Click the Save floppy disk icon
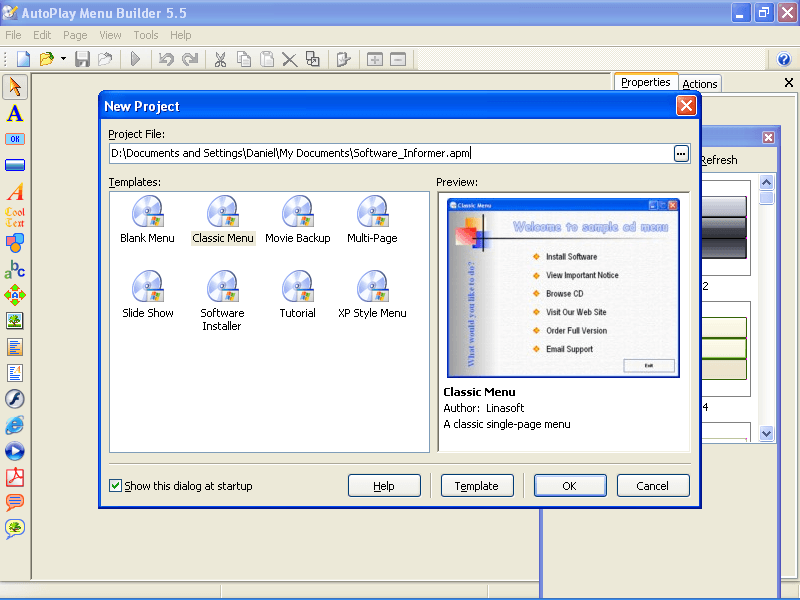The height and width of the screenshot is (600, 800). [x=82, y=59]
